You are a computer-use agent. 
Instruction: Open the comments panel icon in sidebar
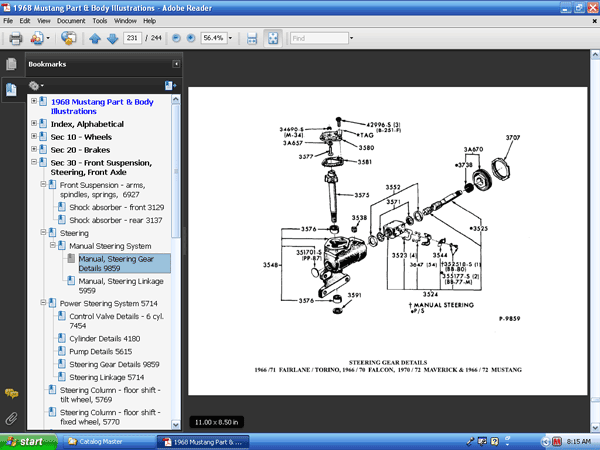[11, 393]
